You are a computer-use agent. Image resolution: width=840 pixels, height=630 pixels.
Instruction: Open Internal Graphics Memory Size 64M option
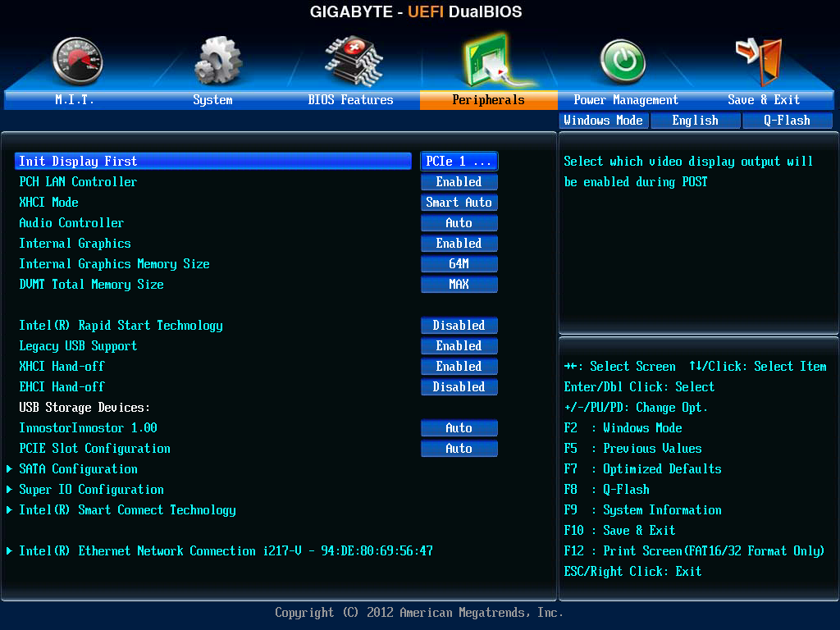[x=459, y=263]
